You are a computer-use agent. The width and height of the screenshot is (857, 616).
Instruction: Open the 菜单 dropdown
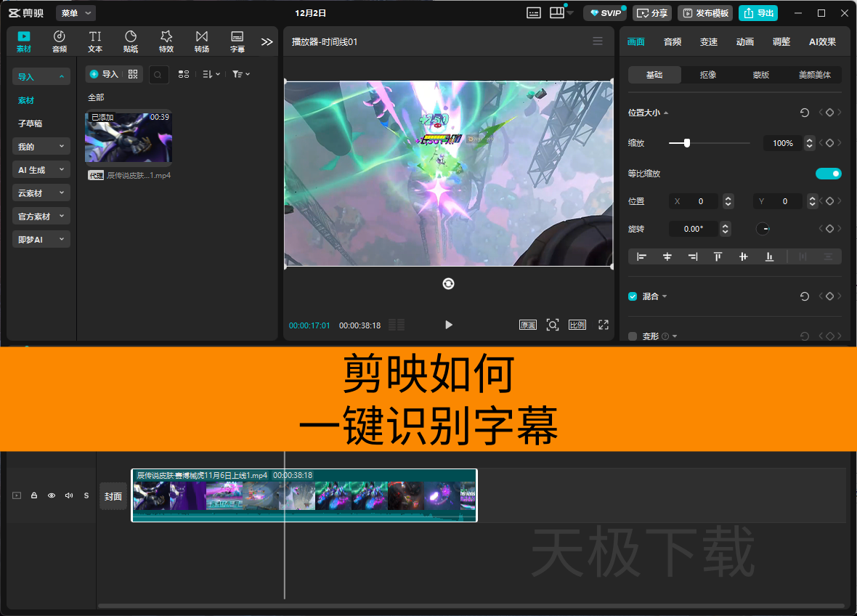(76, 13)
